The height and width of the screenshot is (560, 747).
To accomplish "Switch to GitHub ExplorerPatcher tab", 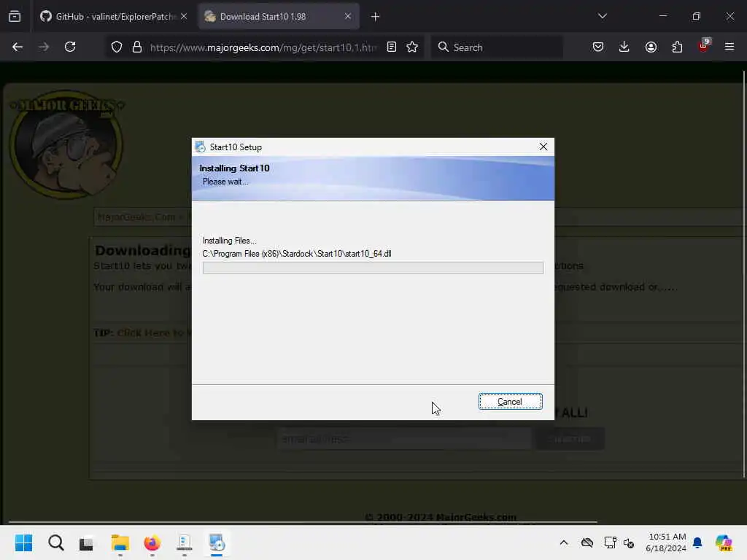I will (114, 17).
